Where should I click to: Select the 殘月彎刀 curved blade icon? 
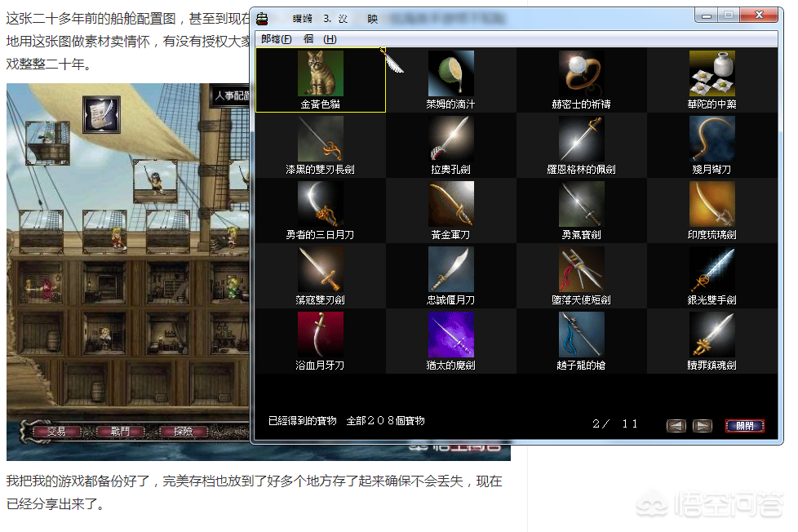[x=712, y=139]
